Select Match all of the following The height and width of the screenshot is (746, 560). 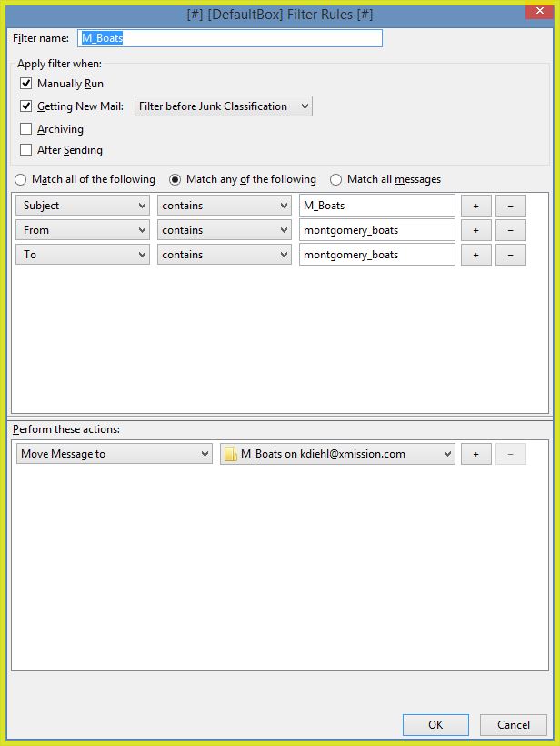click(x=21, y=179)
